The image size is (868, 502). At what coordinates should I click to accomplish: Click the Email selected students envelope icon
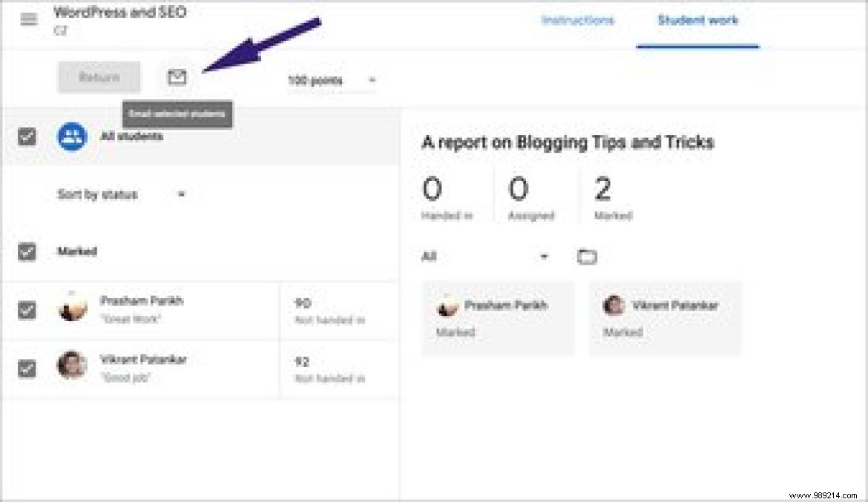coord(177,76)
